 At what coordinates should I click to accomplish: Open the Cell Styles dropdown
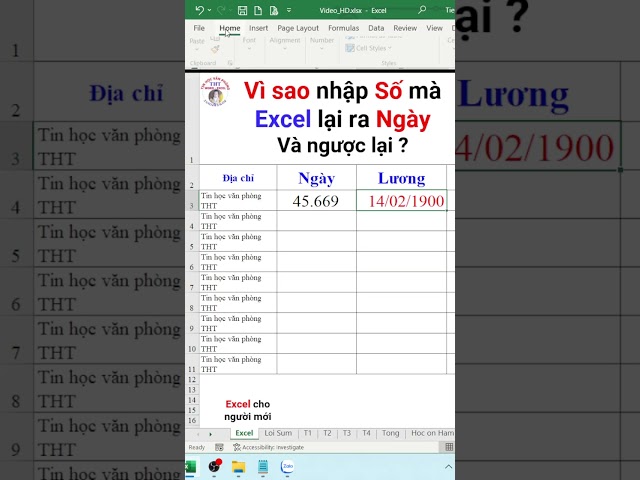coord(369,48)
